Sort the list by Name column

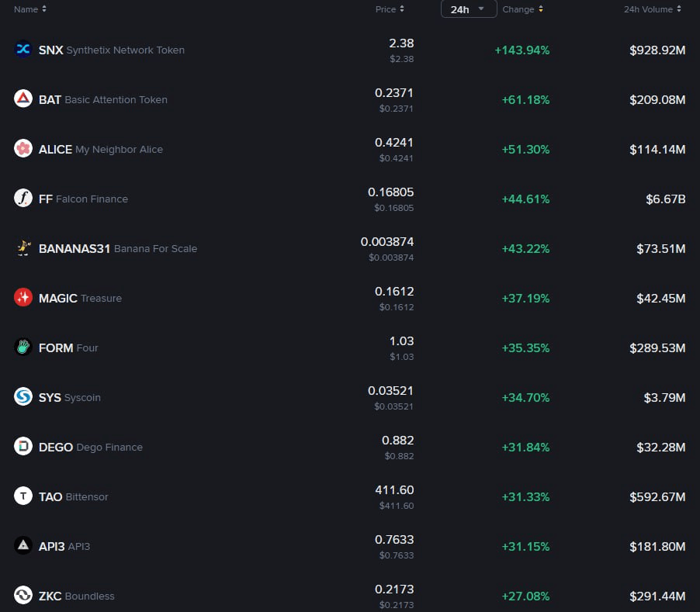pyautogui.click(x=30, y=9)
